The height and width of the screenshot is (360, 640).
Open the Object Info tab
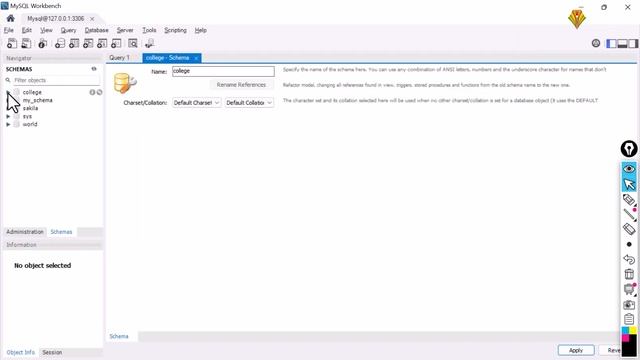click(20, 352)
